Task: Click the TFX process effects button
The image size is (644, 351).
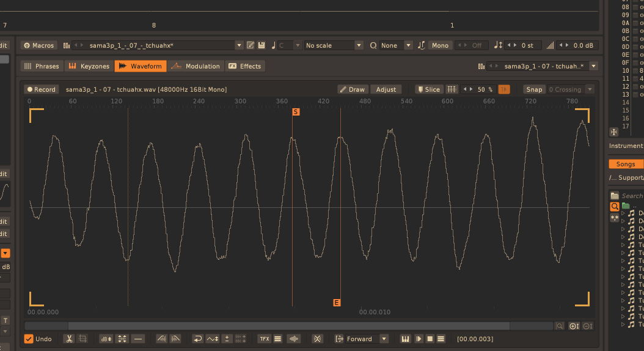Action: pos(264,339)
